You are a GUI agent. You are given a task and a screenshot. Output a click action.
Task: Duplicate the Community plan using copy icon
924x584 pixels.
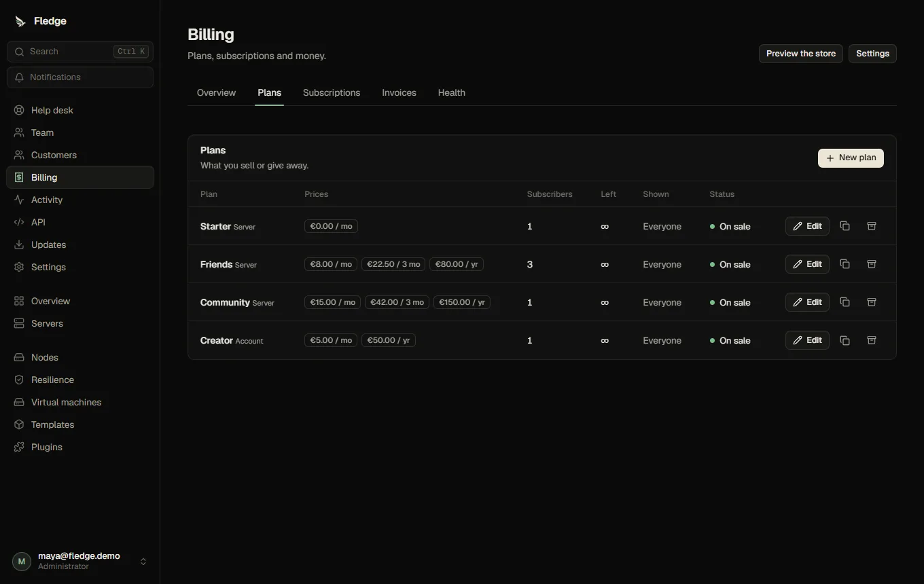[x=845, y=302]
